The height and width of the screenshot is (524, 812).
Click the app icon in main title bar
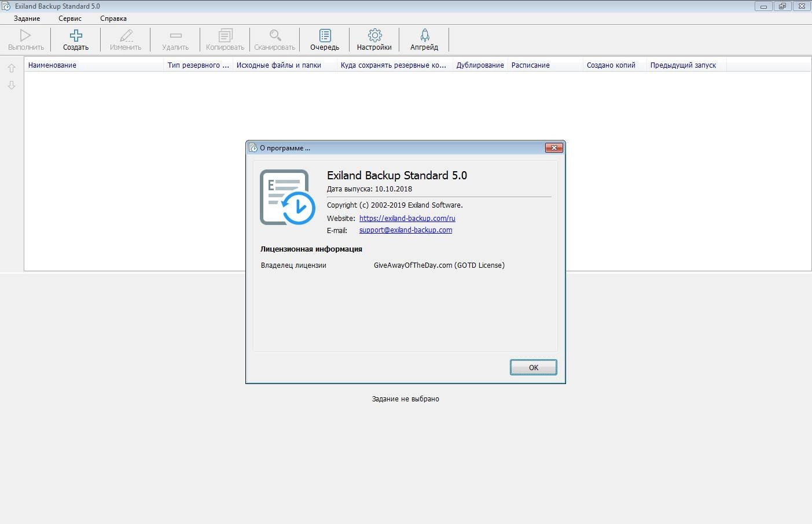(7, 6)
